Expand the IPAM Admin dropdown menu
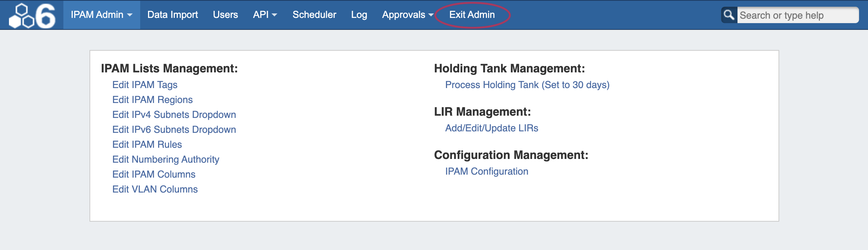The width and height of the screenshot is (868, 250). click(x=101, y=15)
